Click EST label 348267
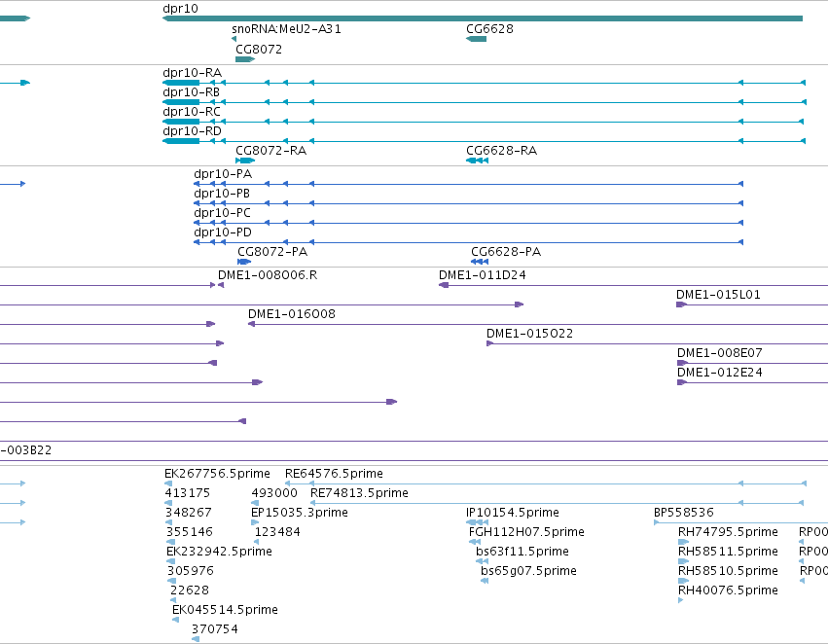The image size is (828, 644). pyautogui.click(x=189, y=513)
